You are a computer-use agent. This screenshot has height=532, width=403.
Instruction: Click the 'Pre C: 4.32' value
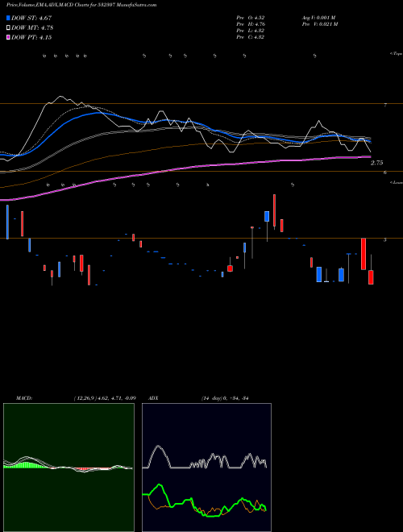coord(251,37)
